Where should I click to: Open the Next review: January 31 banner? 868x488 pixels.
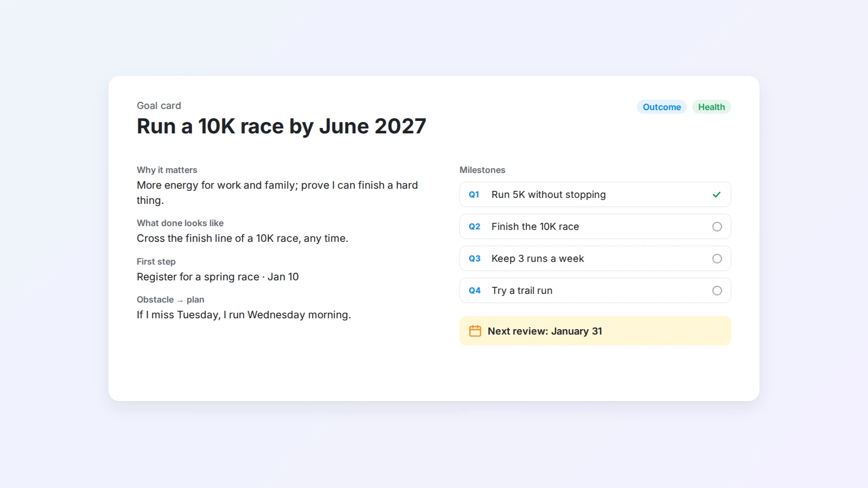click(595, 331)
